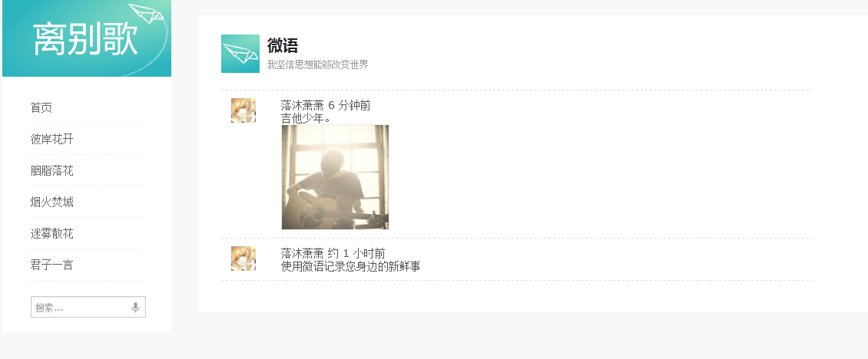Click the 使用微语记录您身边的新鲜事 post text
The image size is (868, 359).
(351, 267)
